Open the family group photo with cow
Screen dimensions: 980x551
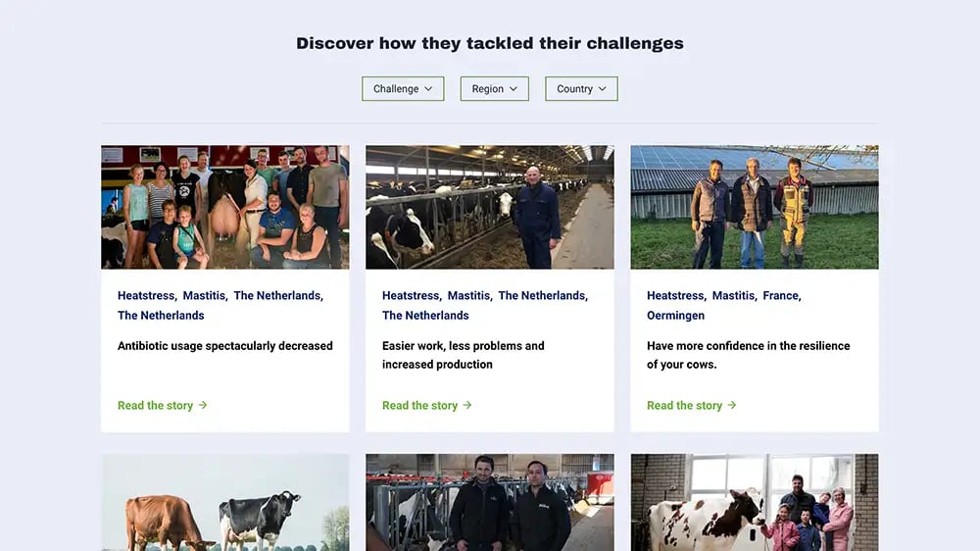coord(224,207)
